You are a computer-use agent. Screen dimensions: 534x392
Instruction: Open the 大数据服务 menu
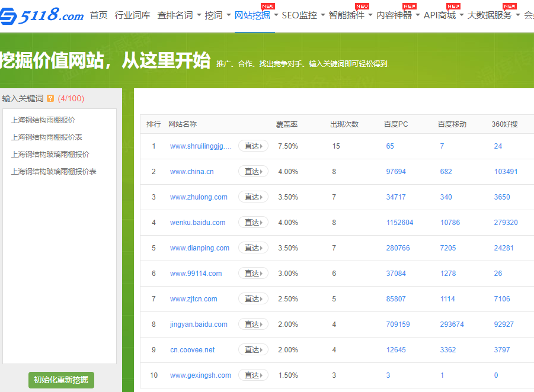point(490,15)
